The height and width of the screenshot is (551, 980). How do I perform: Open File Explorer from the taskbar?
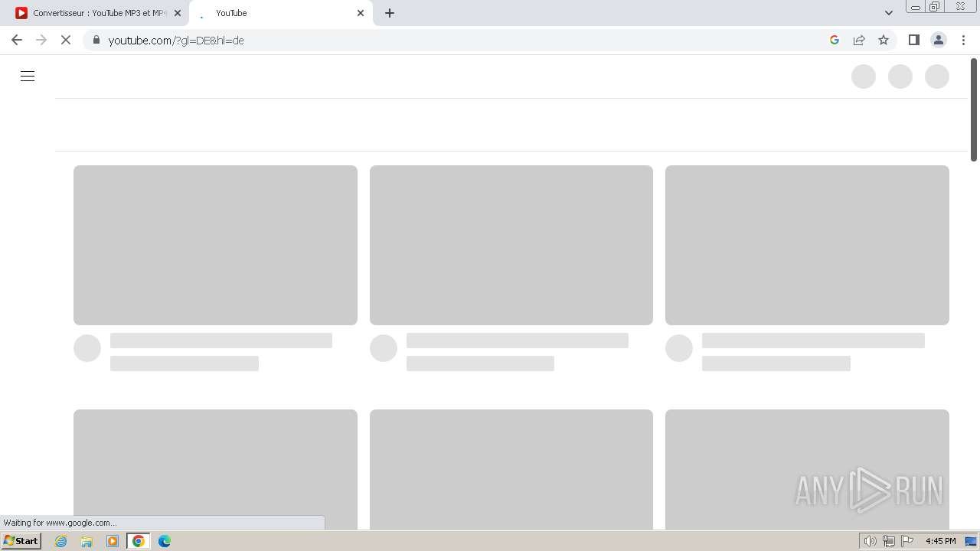click(87, 541)
